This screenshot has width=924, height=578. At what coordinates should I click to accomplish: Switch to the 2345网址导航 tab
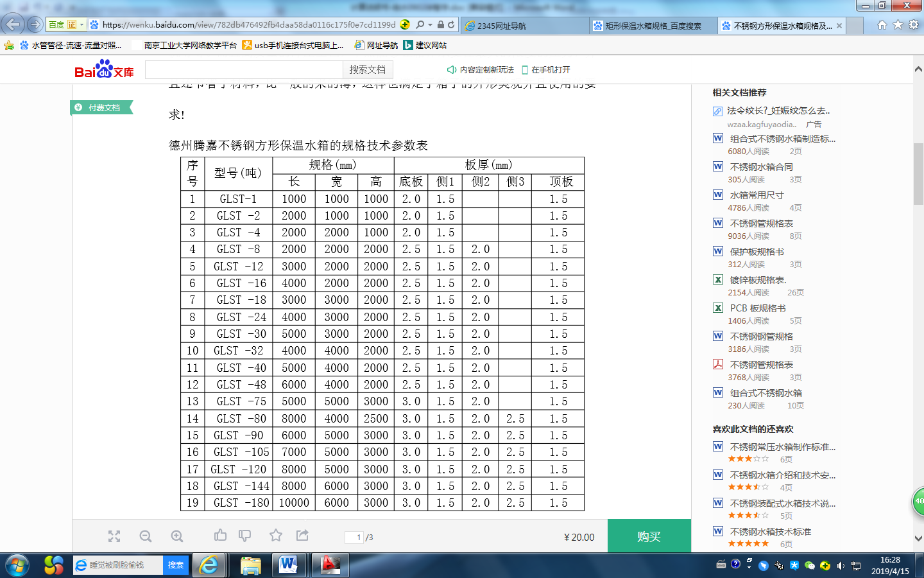pyautogui.click(x=524, y=26)
